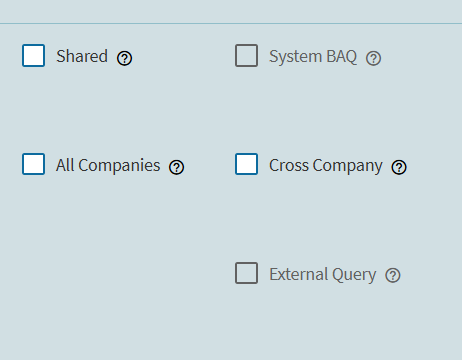Screen dimensions: 462x360
Task: Make the query available to all companies
Action: [33, 164]
